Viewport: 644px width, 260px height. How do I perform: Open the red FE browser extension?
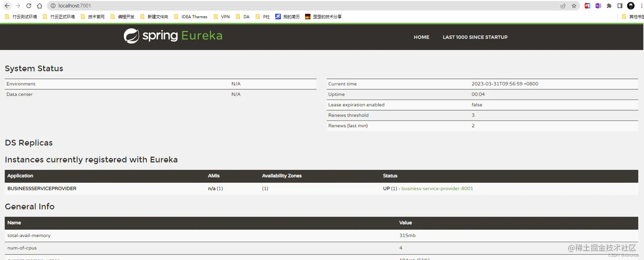[x=588, y=6]
